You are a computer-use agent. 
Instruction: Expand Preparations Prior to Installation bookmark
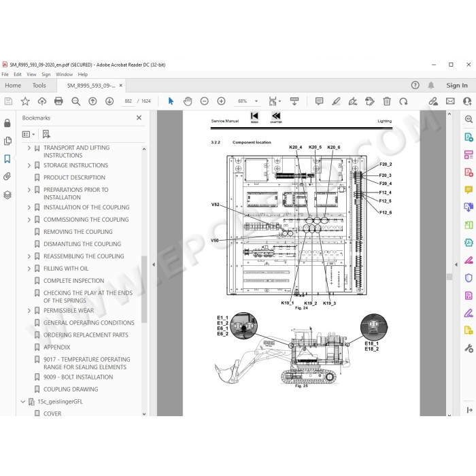point(29,190)
